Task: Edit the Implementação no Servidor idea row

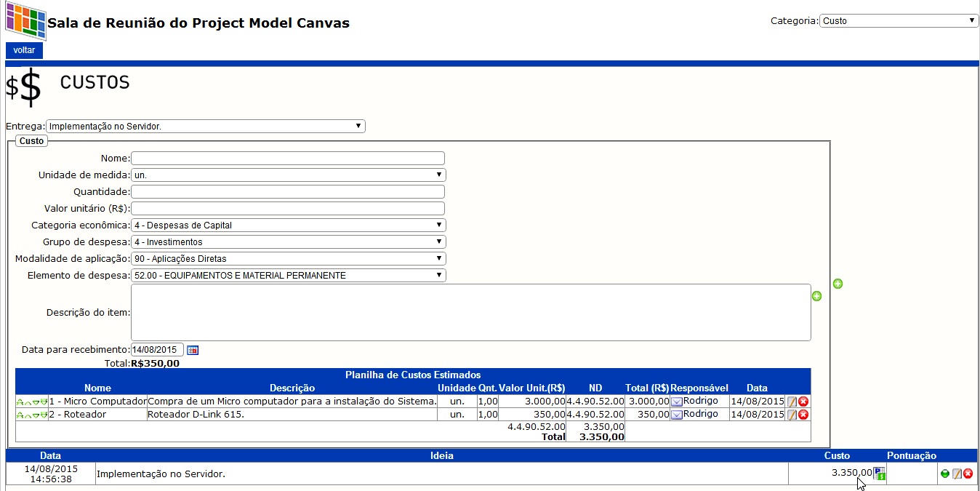Action: pyautogui.click(x=957, y=474)
